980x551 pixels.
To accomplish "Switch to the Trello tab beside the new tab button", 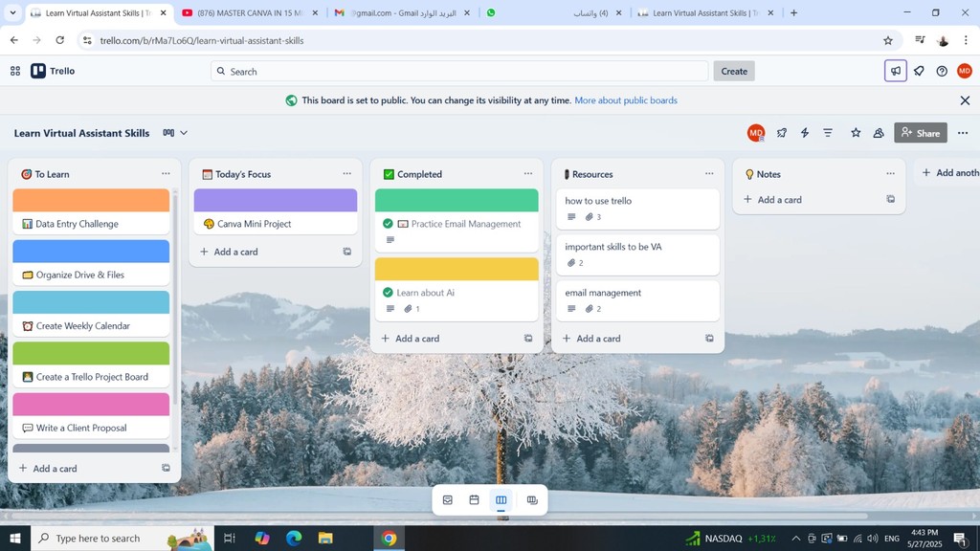I will tap(706, 12).
